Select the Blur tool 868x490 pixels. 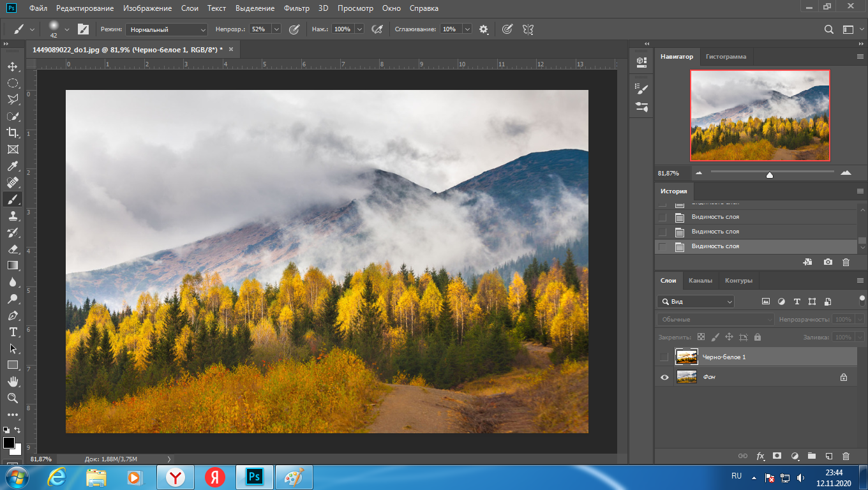point(13,282)
